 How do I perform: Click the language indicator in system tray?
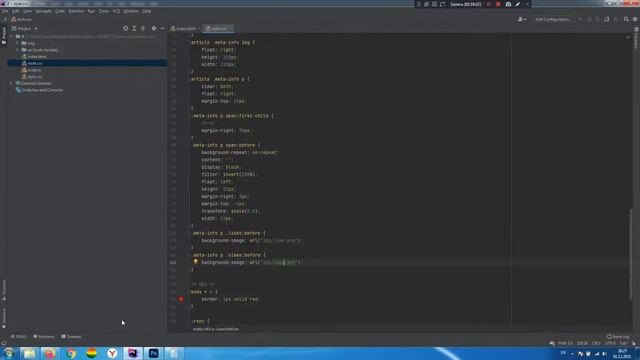(564, 353)
